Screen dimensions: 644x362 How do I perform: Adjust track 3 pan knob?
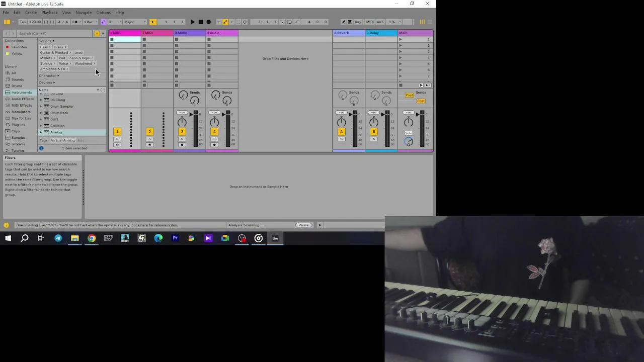(182, 122)
